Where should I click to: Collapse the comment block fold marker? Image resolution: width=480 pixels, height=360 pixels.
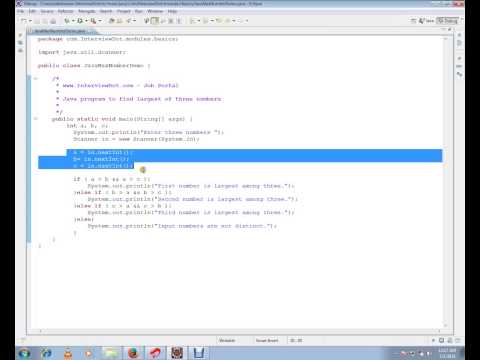pyautogui.click(x=36, y=79)
